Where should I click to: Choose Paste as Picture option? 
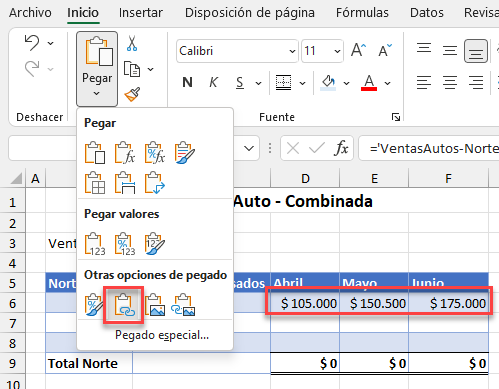pos(155,305)
